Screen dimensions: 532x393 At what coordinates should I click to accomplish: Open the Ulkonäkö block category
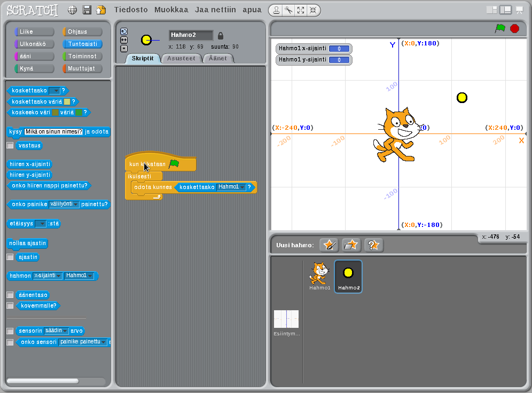34,44
